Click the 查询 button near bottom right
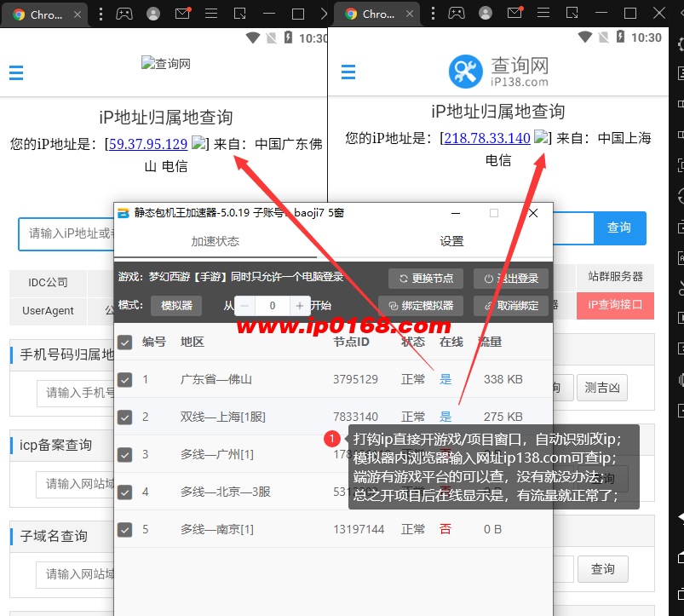Image resolution: width=684 pixels, height=616 pixels. pos(603,569)
